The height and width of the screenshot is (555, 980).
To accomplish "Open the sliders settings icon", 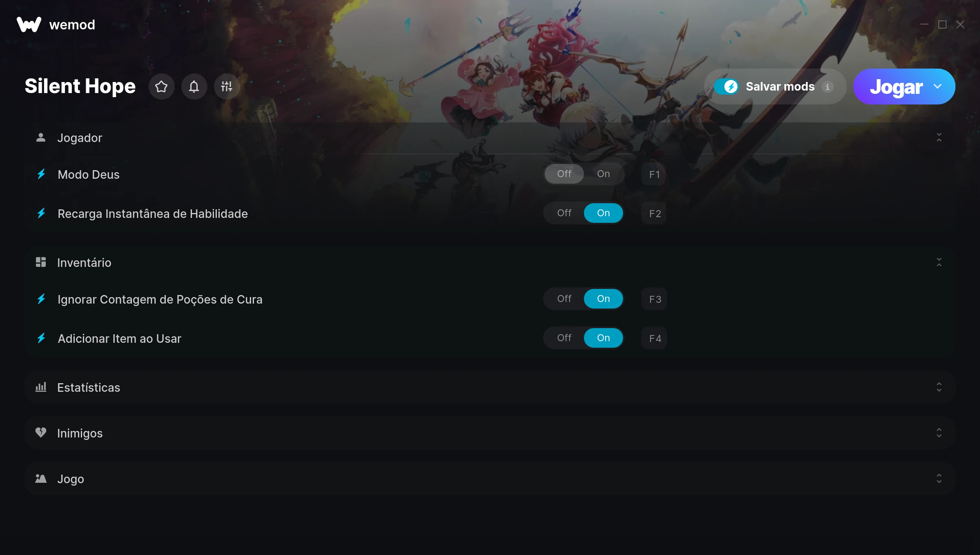I will 227,87.
